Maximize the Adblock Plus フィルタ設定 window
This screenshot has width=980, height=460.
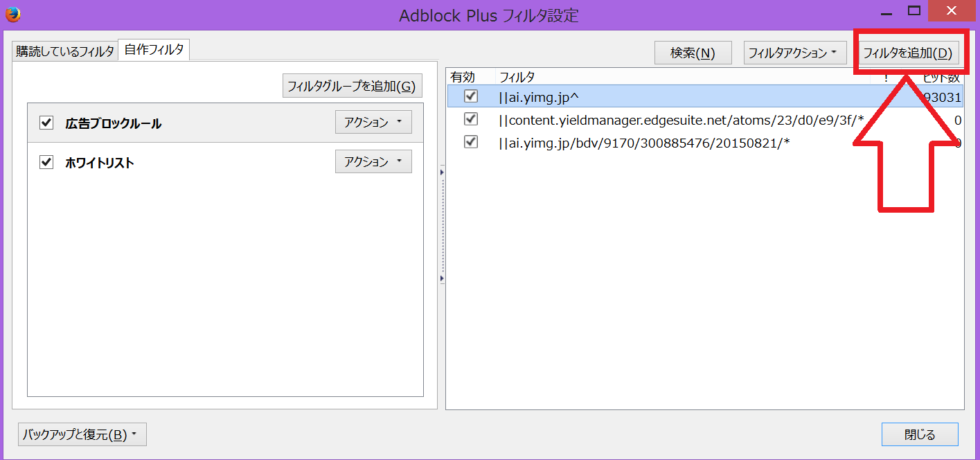pyautogui.click(x=914, y=11)
